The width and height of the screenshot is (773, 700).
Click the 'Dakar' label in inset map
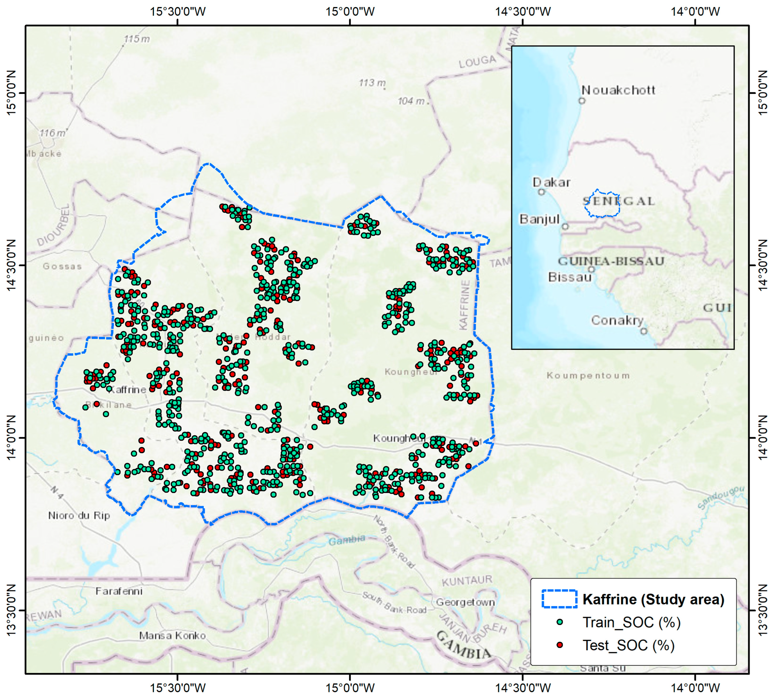coord(551,182)
